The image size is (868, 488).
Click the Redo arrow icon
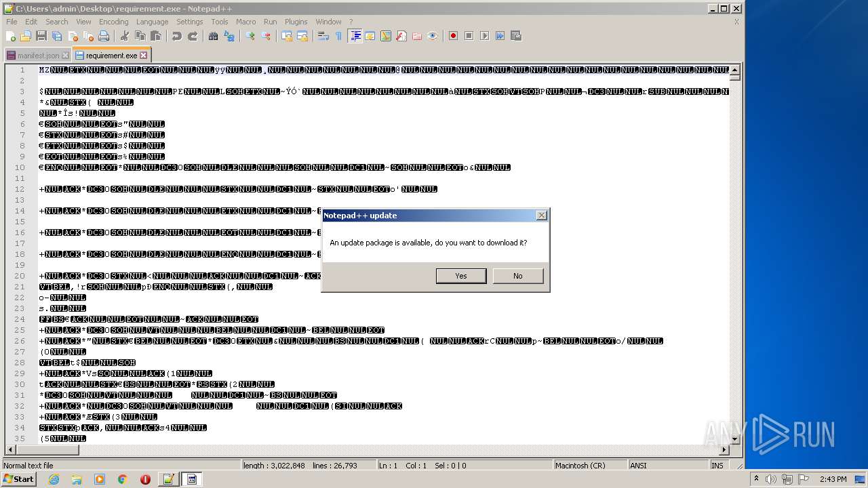coord(193,36)
